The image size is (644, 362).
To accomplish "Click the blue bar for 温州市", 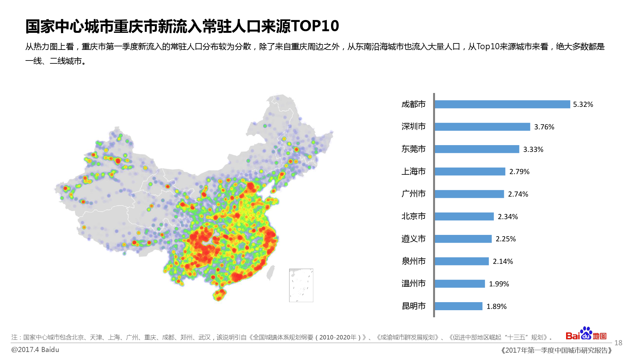I will [x=460, y=283].
